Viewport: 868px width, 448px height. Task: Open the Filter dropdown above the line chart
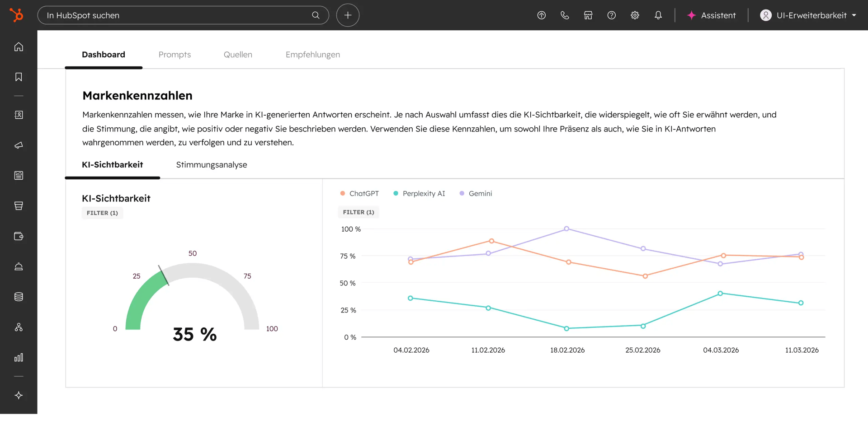coord(358,212)
